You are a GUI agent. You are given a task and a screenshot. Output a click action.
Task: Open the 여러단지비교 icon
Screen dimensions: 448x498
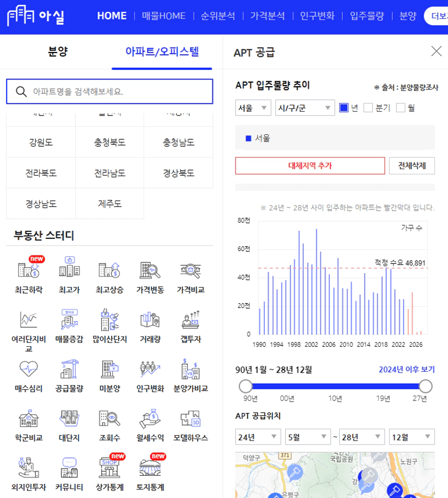click(x=29, y=320)
